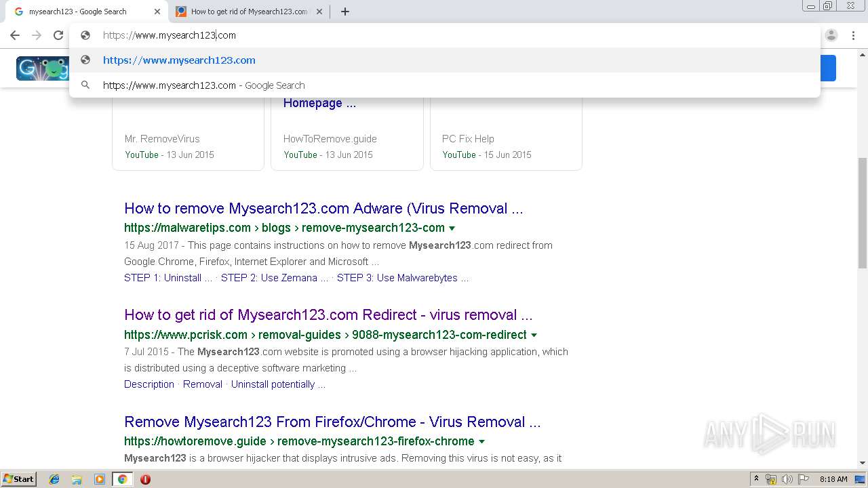Select the globe icon beside the URL suggestion
This screenshot has height=488, width=868.
click(x=85, y=60)
